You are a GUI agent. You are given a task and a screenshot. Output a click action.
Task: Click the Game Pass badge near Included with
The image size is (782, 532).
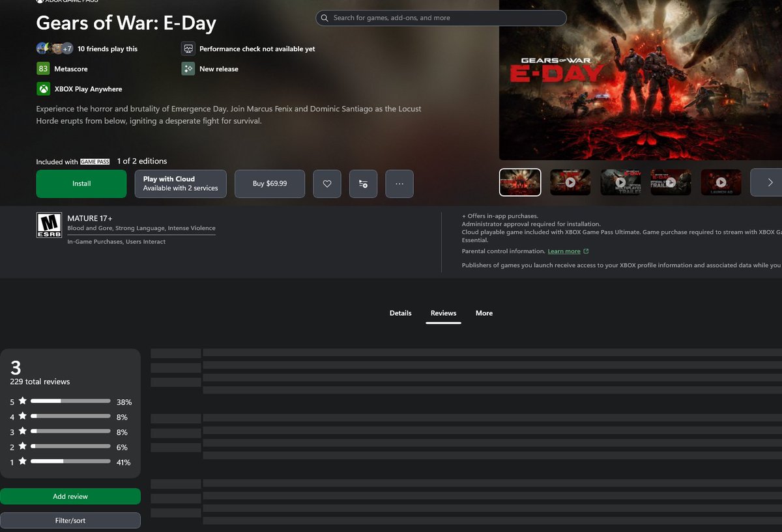pyautogui.click(x=95, y=161)
